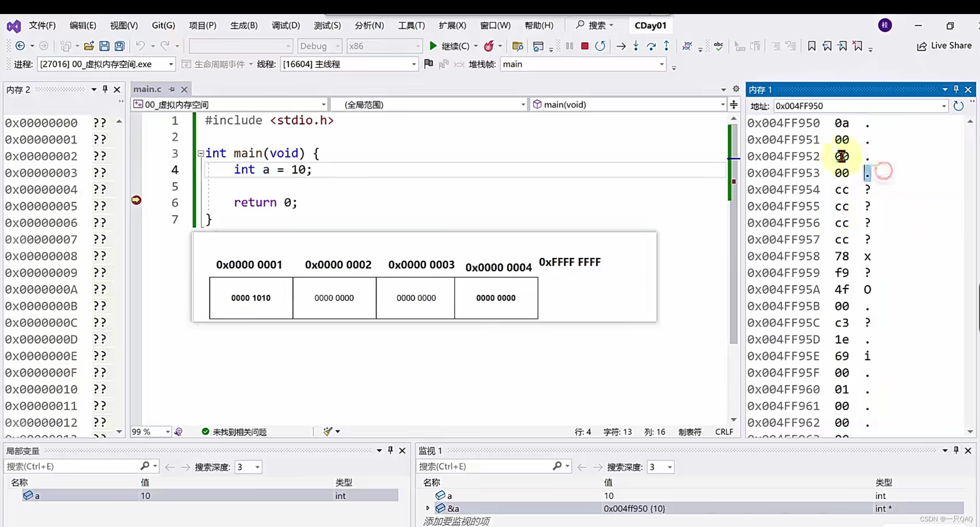Click the Step Into arrow icon

point(636,46)
